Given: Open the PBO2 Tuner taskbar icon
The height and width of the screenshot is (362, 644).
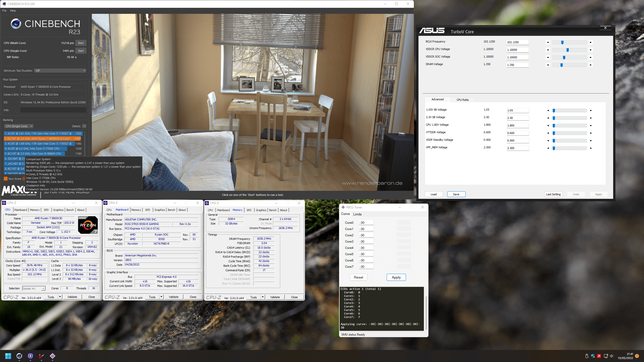Looking at the screenshot, I should [x=52, y=356].
